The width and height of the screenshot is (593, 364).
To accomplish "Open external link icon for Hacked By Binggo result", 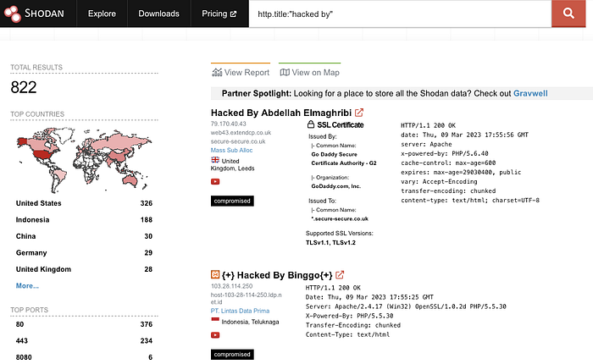I will (x=340, y=275).
